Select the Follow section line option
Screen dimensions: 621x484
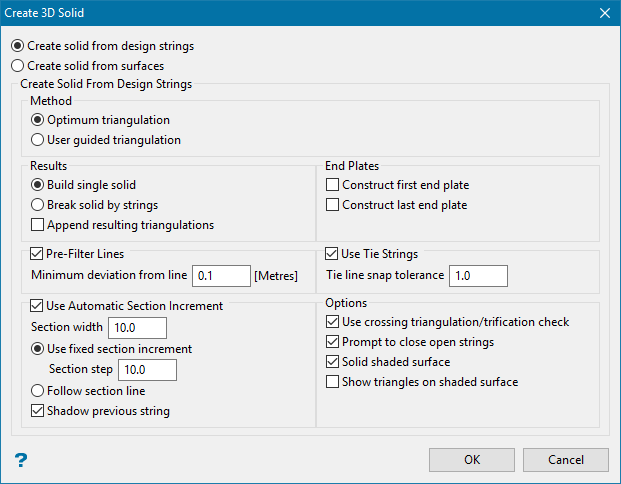coord(38,391)
